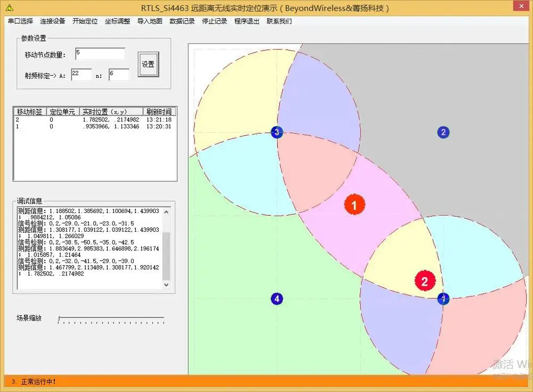Click the debug log scrollbar thumb

[166, 256]
